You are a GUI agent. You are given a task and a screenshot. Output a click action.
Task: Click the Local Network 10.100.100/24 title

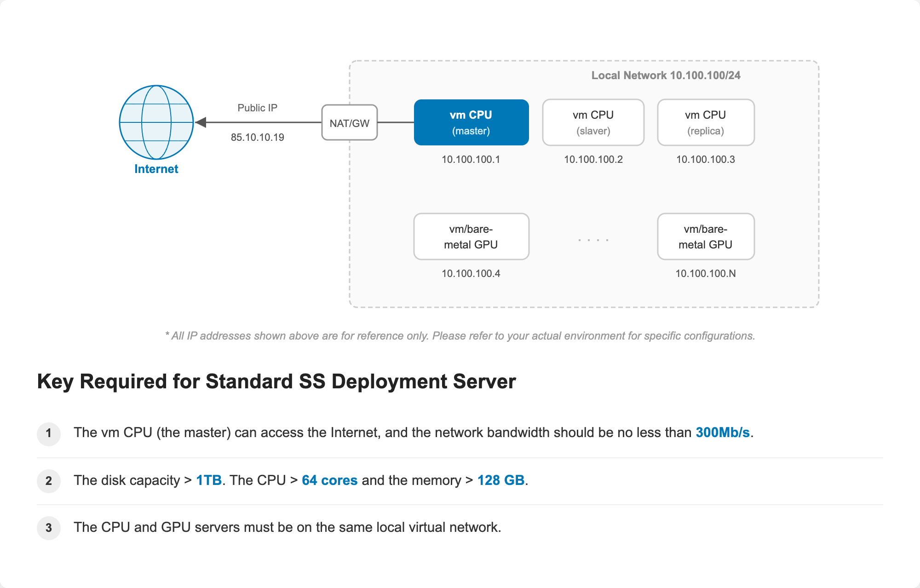tap(666, 75)
